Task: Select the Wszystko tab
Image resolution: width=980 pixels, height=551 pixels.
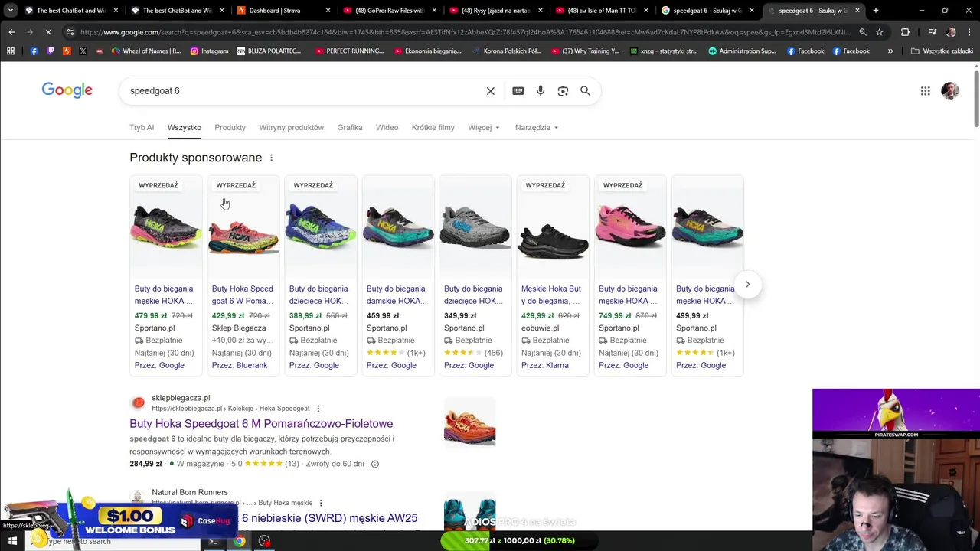Action: pos(185,128)
